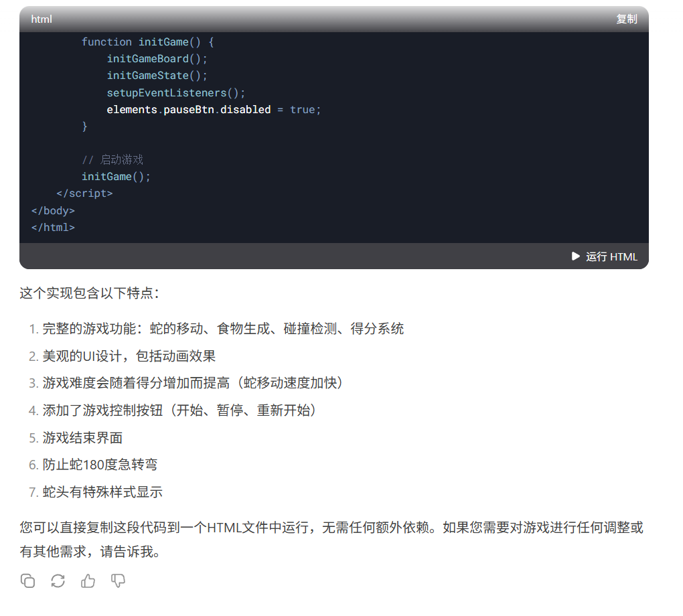The image size is (683, 616).
Task: Click the closing paragraph 您可以直接复制这段代码
Action: [331, 540]
